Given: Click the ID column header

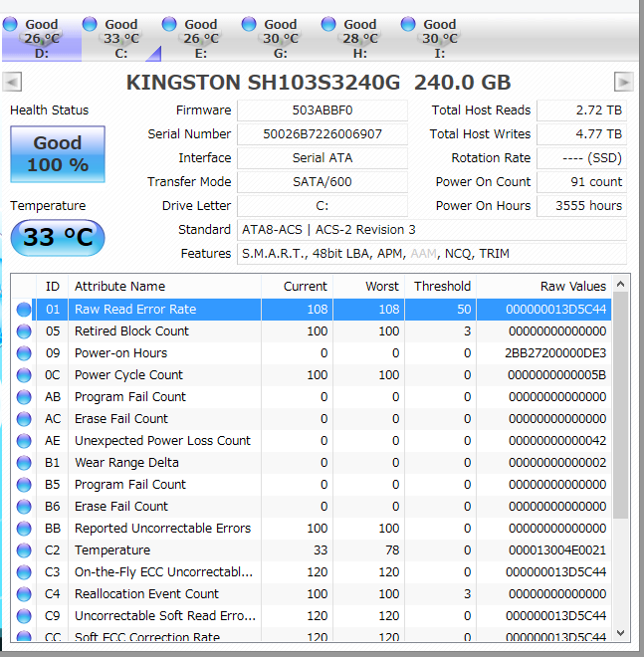Looking at the screenshot, I should (x=53, y=286).
